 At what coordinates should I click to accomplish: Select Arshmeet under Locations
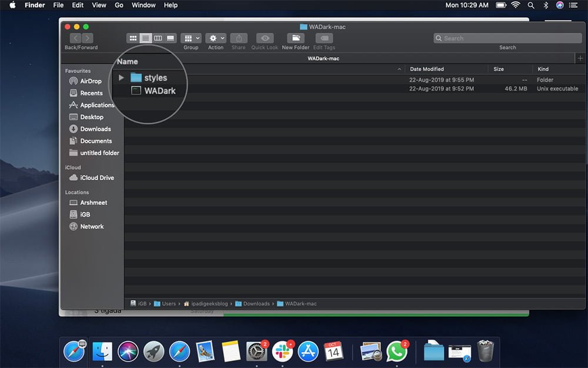(x=88, y=203)
